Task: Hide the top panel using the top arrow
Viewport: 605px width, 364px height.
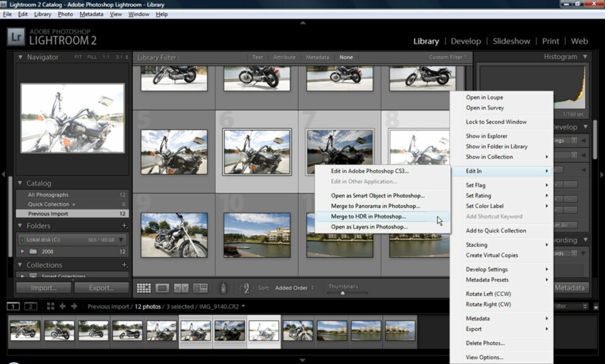Action: [303, 23]
